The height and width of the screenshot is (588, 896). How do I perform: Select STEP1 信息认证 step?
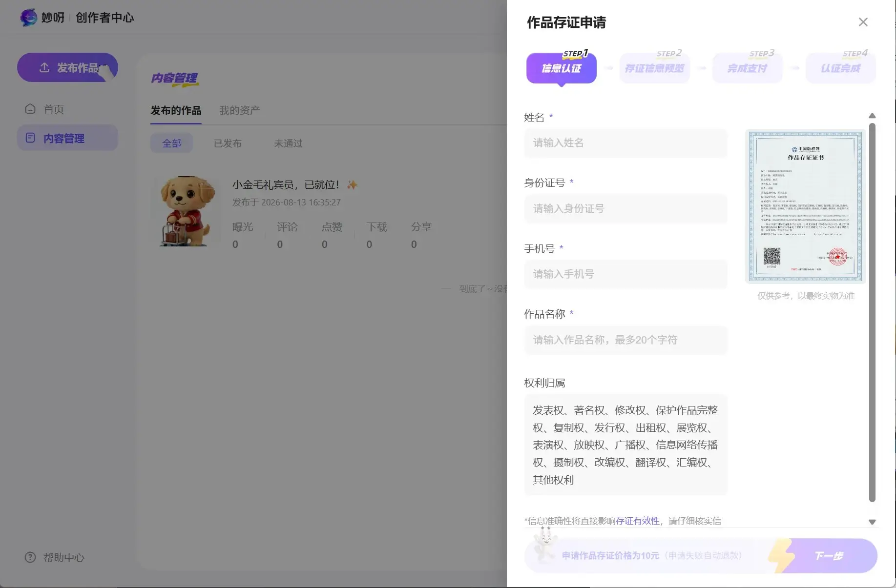point(562,68)
